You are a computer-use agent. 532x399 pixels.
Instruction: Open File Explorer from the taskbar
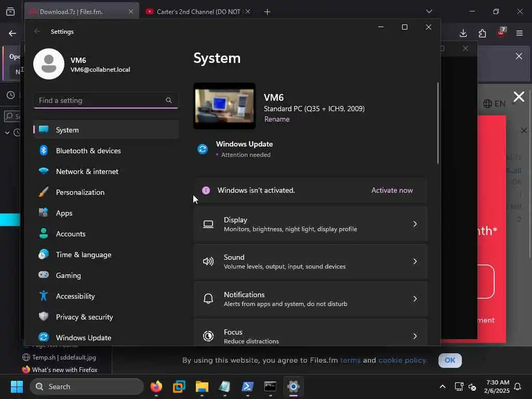(x=202, y=387)
